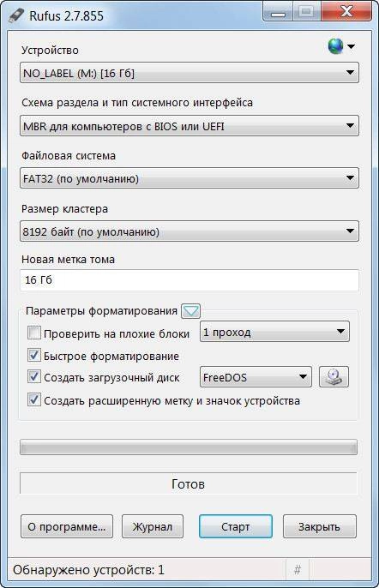The width and height of the screenshot is (379, 588).
Task: Toggle 'Создать загрузочный диск' checkbox
Action: tap(34, 376)
